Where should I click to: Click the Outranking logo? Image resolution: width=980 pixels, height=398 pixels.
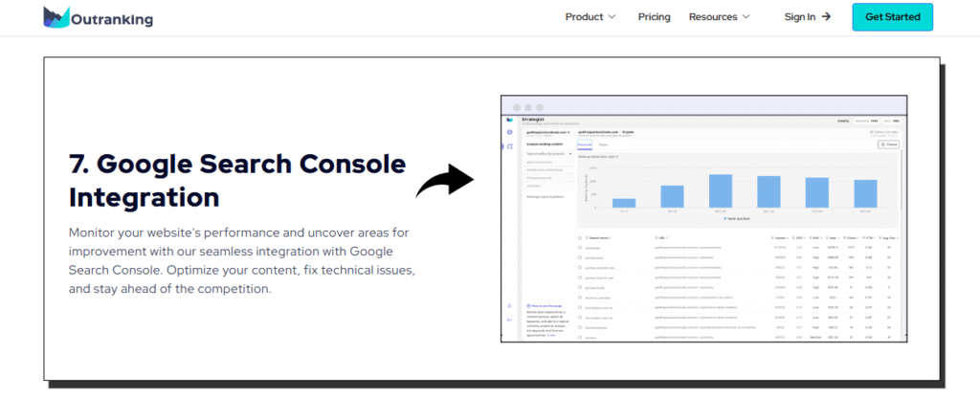tap(99, 17)
